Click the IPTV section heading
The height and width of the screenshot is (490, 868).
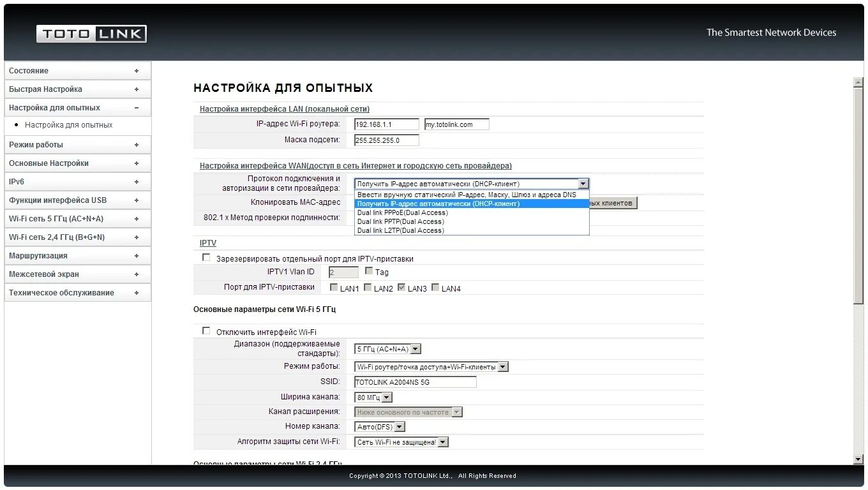point(208,243)
